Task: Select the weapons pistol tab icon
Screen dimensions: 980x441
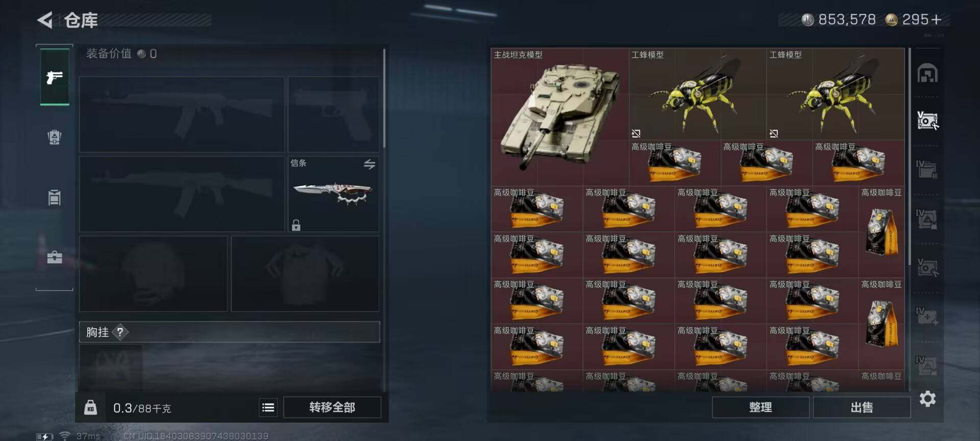Action: [x=55, y=78]
